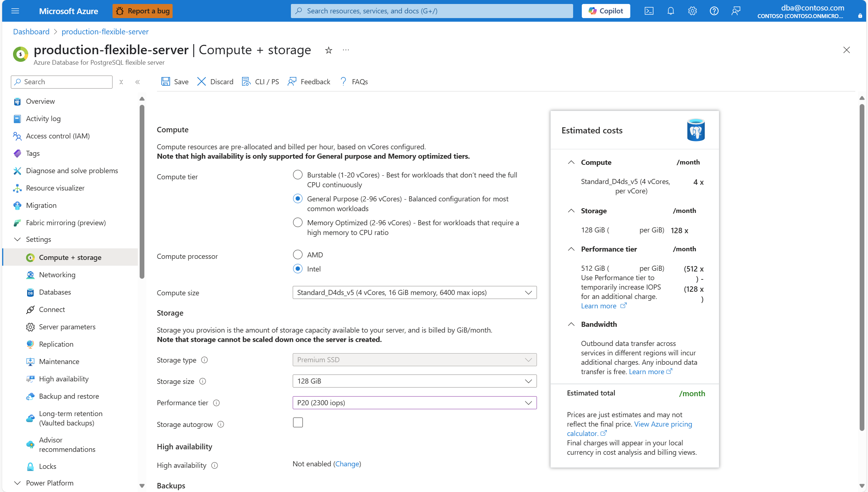This screenshot has height=492, width=868.
Task: Save the compute and storage changes
Action: 175,82
